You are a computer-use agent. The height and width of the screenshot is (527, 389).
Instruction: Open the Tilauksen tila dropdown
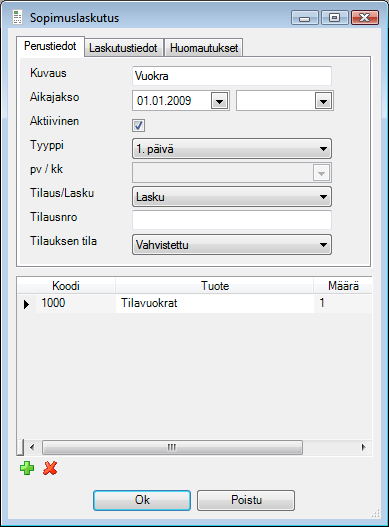point(232,245)
